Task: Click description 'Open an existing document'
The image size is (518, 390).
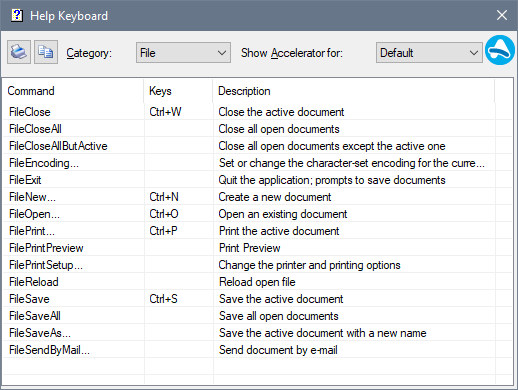Action: (283, 214)
